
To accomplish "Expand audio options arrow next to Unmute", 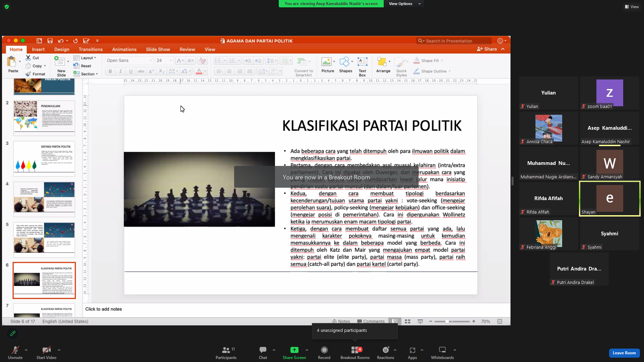I will (x=26, y=350).
